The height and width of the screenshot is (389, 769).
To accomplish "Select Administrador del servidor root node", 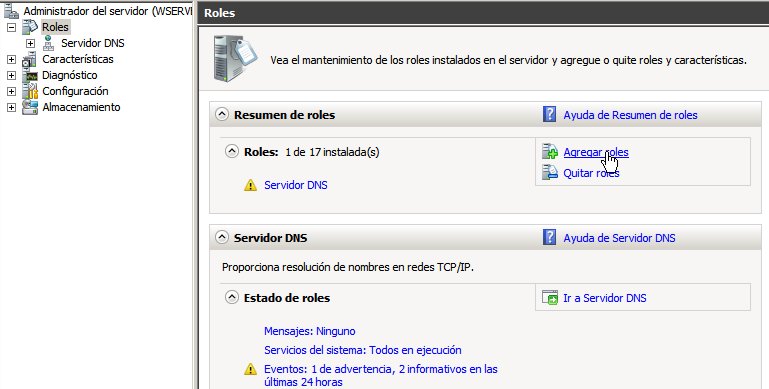I will point(107,11).
